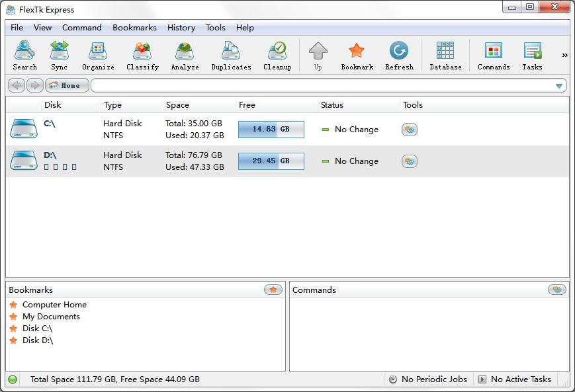Start the Analyze tool
The height and width of the screenshot is (392, 575).
[x=185, y=56]
